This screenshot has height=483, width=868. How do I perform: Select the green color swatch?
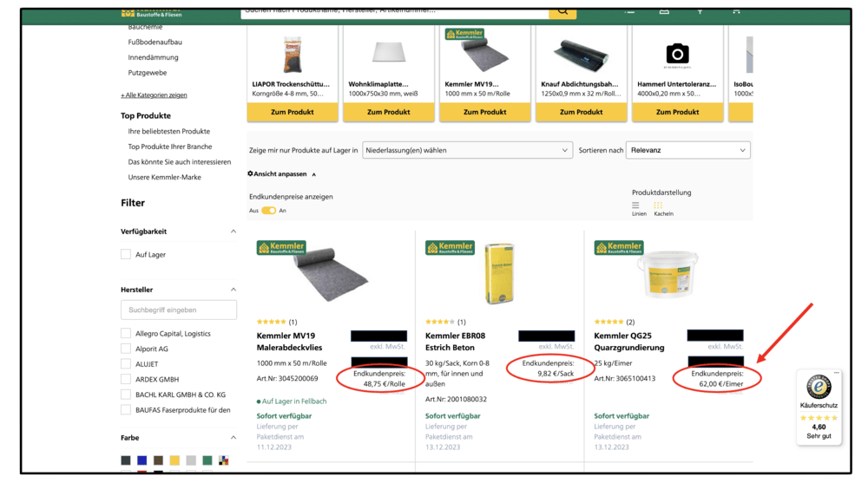tap(207, 460)
